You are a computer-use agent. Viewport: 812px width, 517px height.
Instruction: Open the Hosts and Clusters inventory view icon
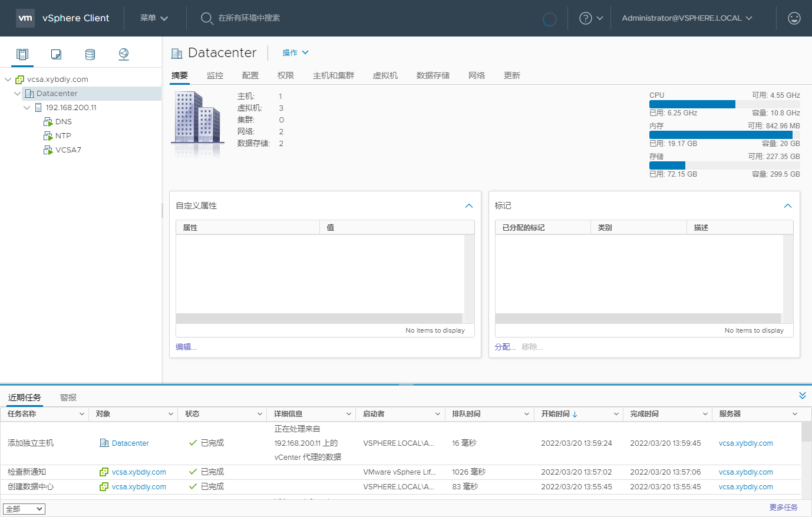tap(22, 54)
